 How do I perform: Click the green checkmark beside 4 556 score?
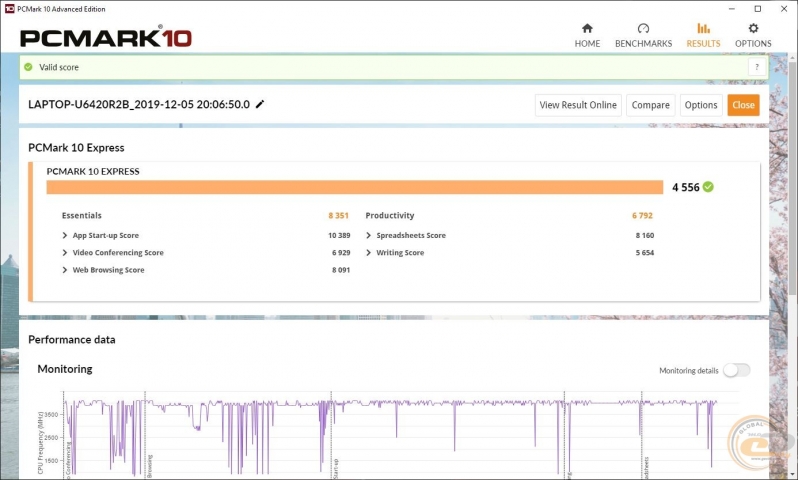tap(708, 187)
